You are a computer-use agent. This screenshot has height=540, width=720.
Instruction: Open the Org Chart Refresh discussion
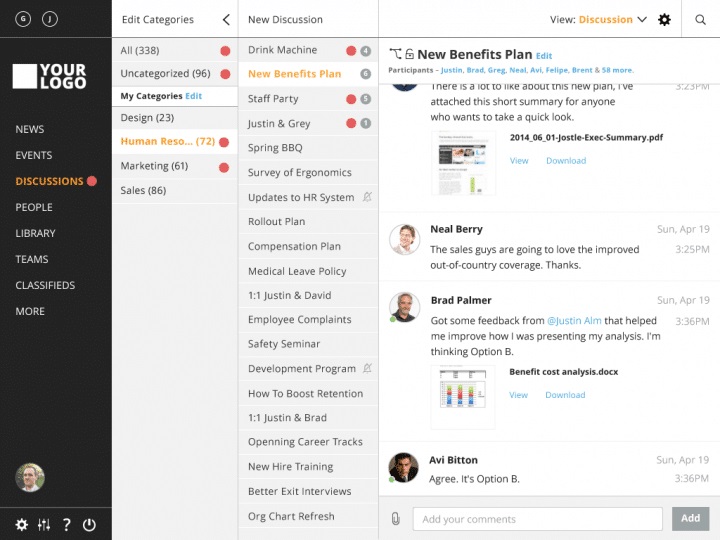(308, 516)
